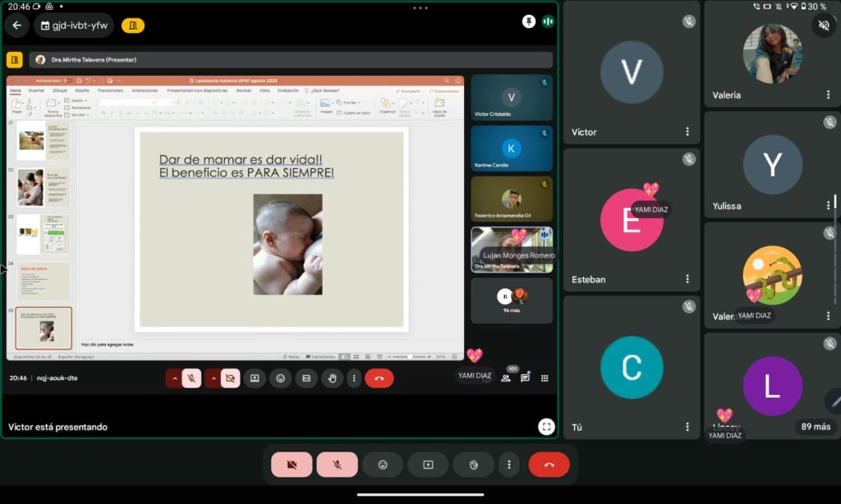Select slide 24 thumbnail in PowerPoint
This screenshot has height=504, width=841.
tap(43, 281)
